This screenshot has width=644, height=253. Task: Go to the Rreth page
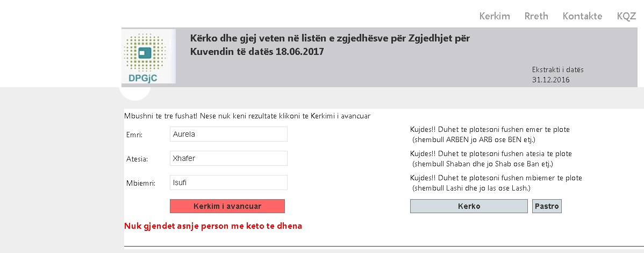pos(536,16)
